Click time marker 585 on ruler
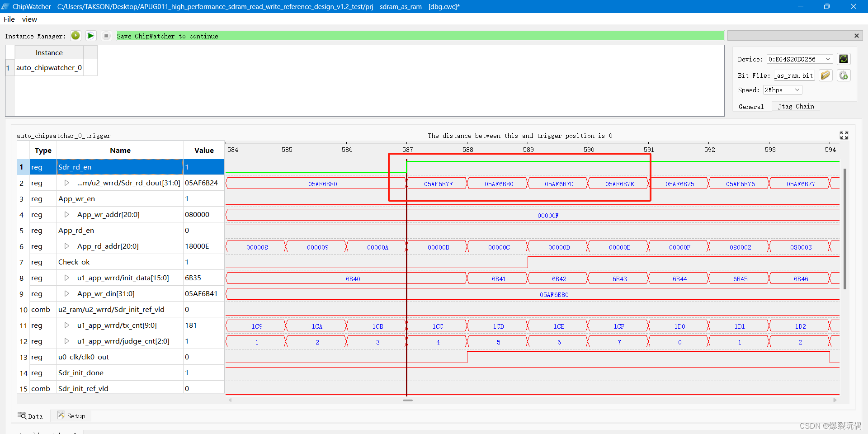 [x=287, y=150]
